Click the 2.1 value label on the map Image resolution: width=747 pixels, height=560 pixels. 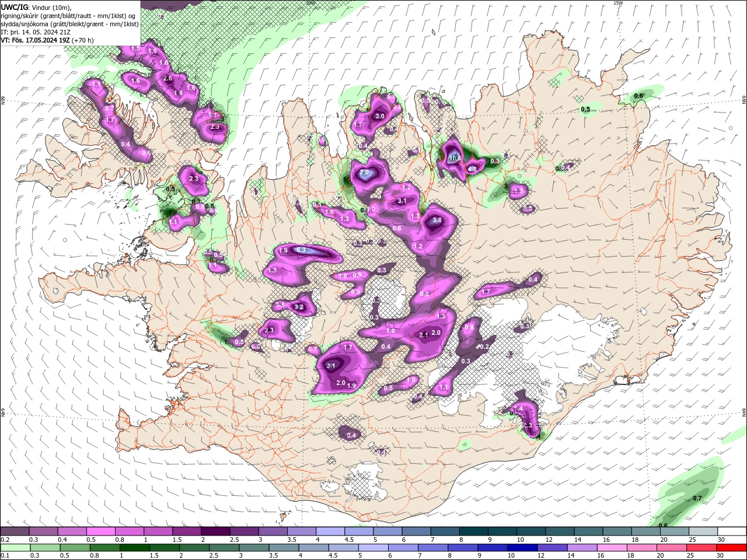tap(424, 335)
